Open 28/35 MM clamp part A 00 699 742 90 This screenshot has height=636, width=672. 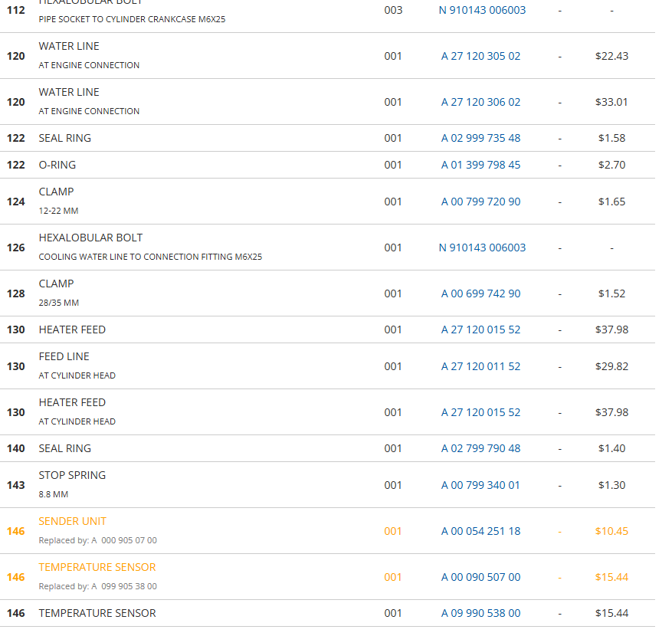tap(480, 293)
